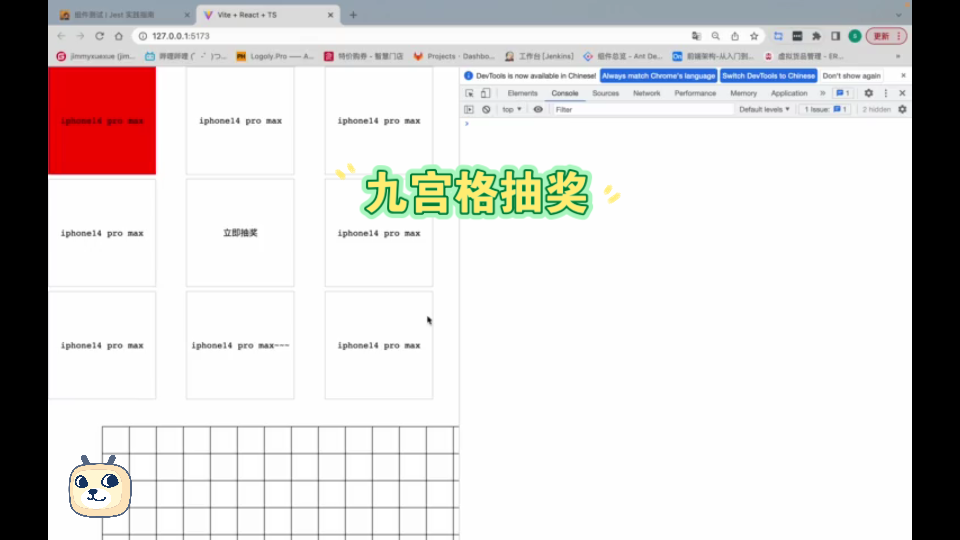Click the 2 hidden messages label
This screenshot has width=960, height=540.
876,110
